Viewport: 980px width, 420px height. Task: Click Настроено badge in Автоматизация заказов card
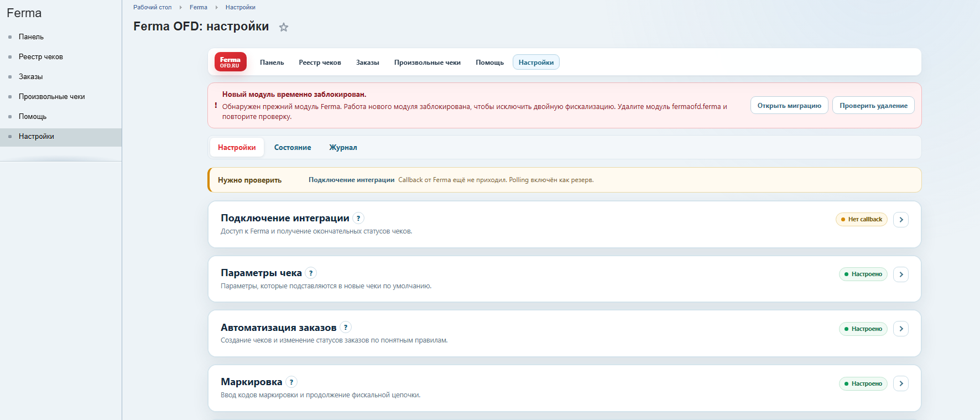click(x=863, y=329)
